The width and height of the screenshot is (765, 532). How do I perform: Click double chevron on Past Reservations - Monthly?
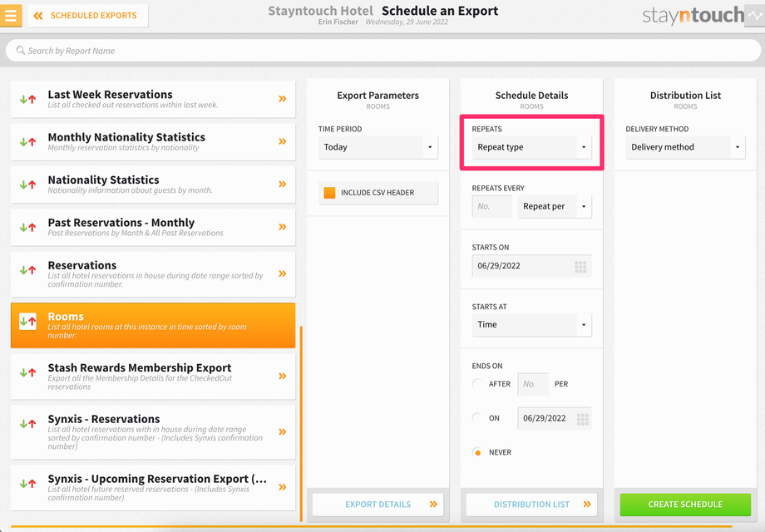pos(283,227)
